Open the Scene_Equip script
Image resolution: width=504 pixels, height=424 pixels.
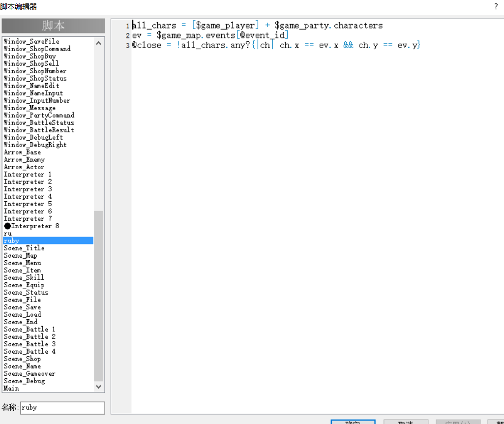click(24, 285)
